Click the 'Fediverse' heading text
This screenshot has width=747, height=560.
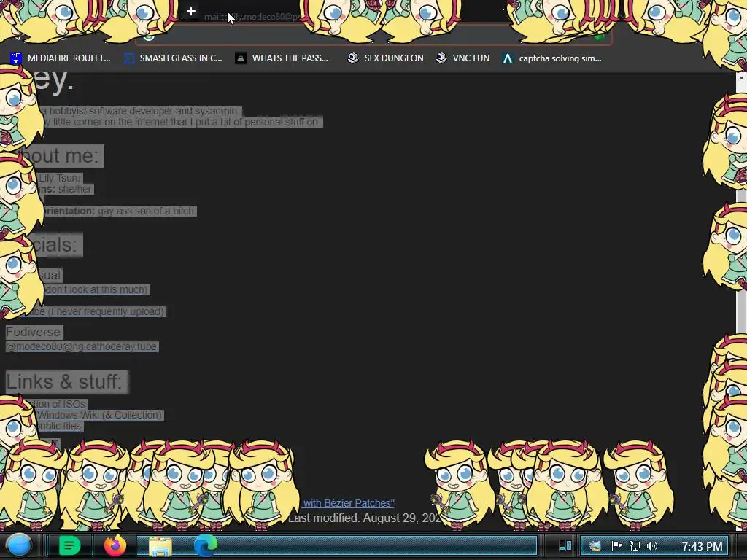[34, 332]
